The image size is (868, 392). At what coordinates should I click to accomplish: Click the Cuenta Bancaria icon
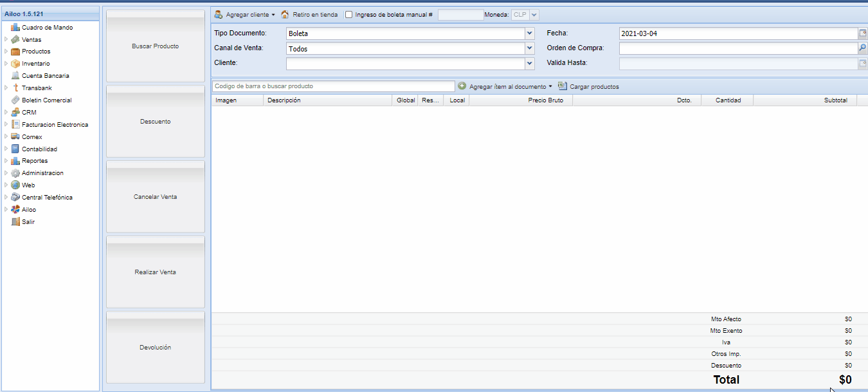coord(15,75)
